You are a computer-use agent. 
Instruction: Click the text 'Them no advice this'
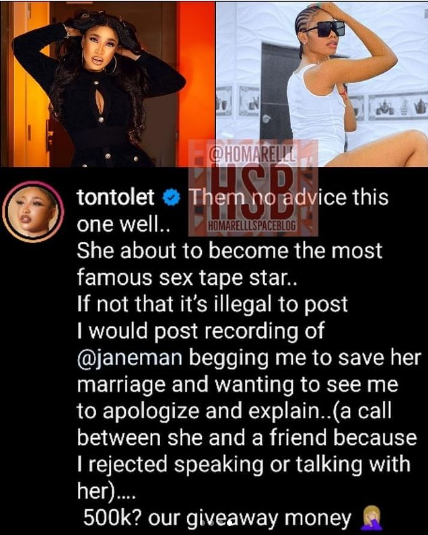point(289,198)
